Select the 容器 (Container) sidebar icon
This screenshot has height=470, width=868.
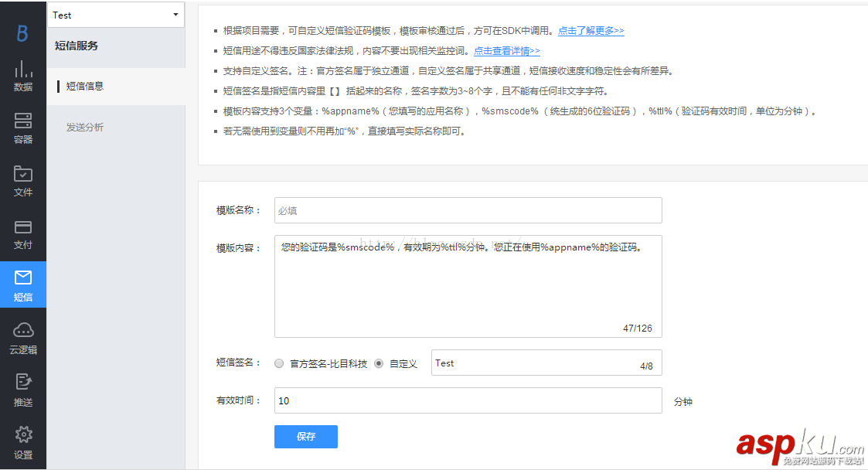coord(23,125)
